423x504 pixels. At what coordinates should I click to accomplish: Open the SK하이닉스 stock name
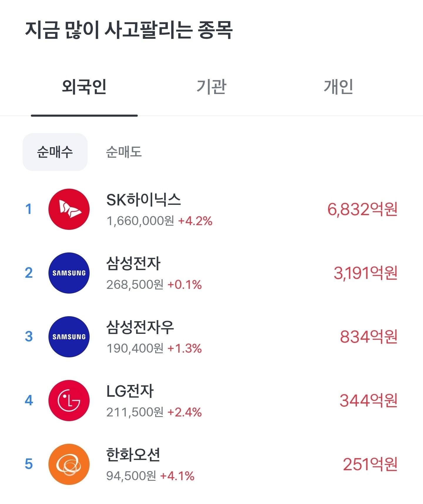[143, 200]
